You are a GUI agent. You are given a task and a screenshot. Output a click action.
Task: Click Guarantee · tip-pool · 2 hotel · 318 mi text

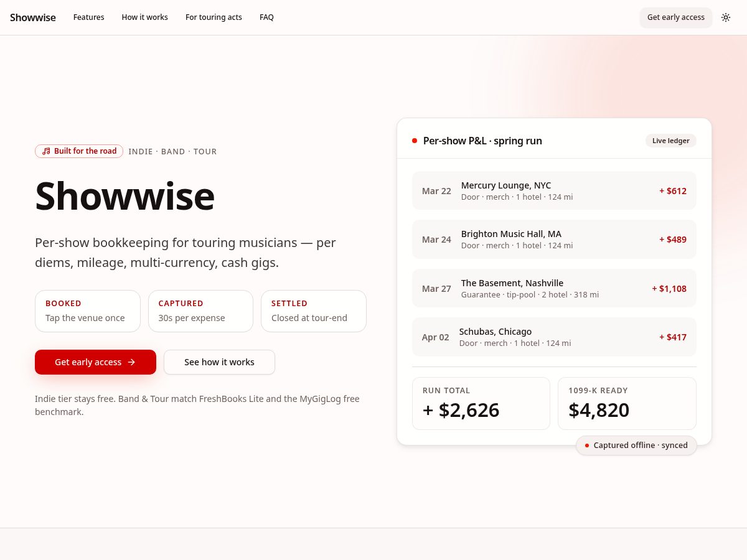coord(530,294)
